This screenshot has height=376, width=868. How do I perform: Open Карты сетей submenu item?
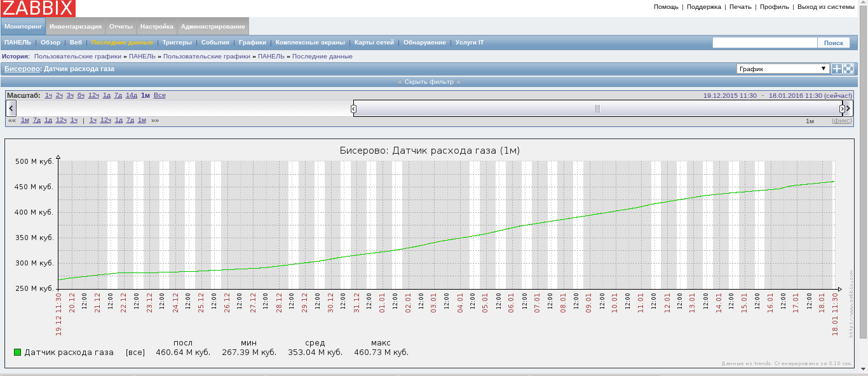pos(374,43)
